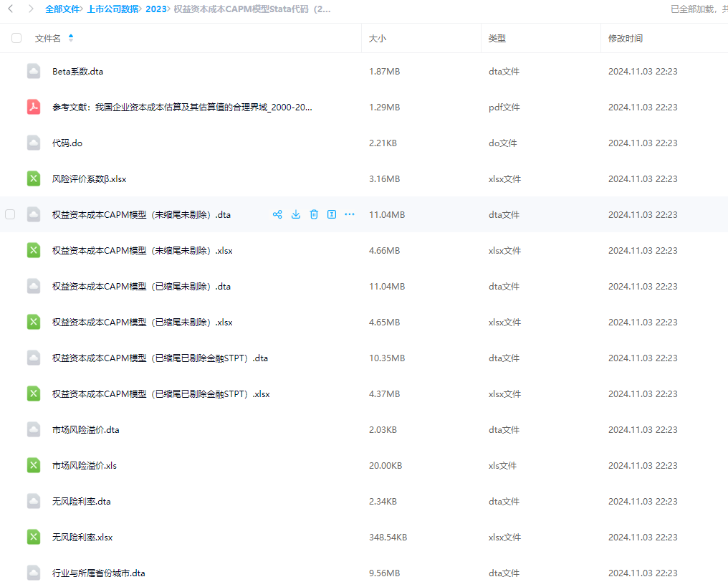This screenshot has width=728, height=587.
Task: Click Excel icon for 已缩尾未剔除 .xlsx file
Action: coord(34,322)
